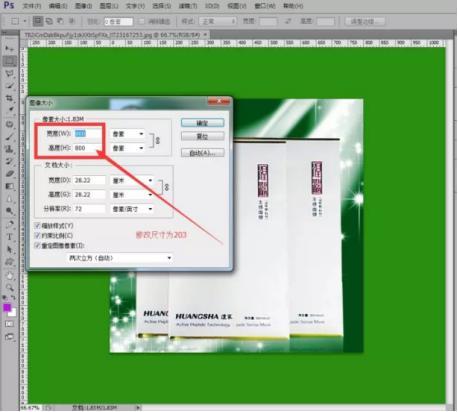The image size is (458, 412).
Task: Select the Move tool
Action: click(9, 48)
